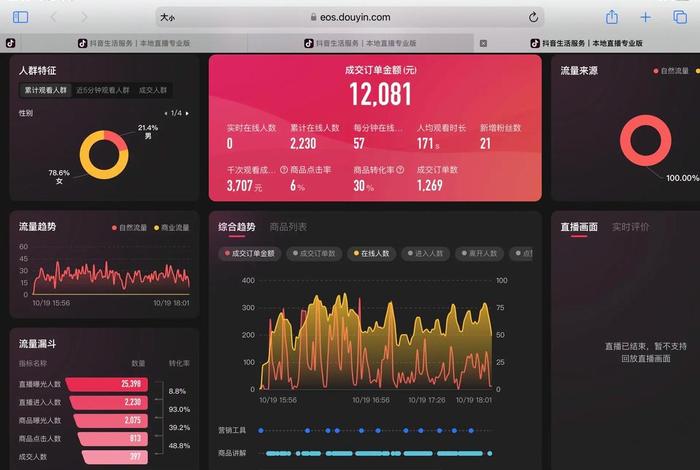This screenshot has height=470, width=700.
Task: Select the active rightmost 抖音生活服务 tab
Action: click(x=587, y=43)
